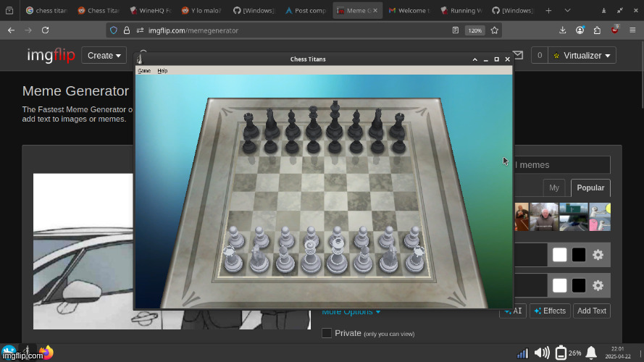Click imgflip.com address bar URL
The width and height of the screenshot is (644, 362).
click(x=193, y=30)
